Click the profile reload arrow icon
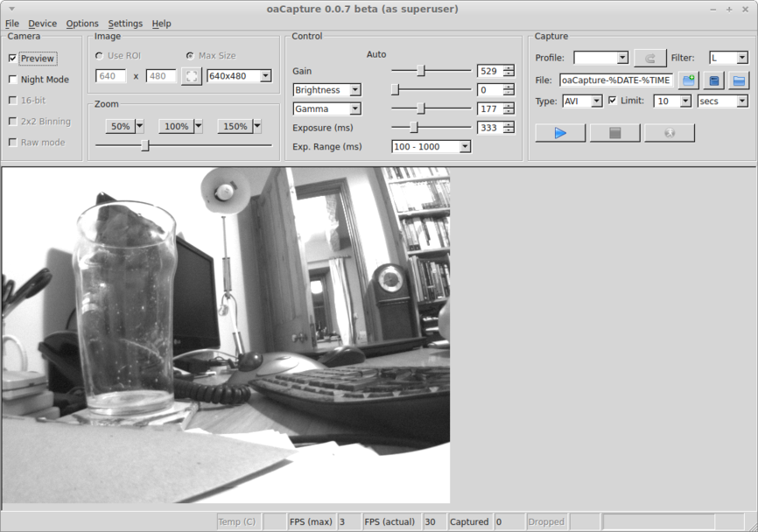758x532 pixels. [x=649, y=59]
